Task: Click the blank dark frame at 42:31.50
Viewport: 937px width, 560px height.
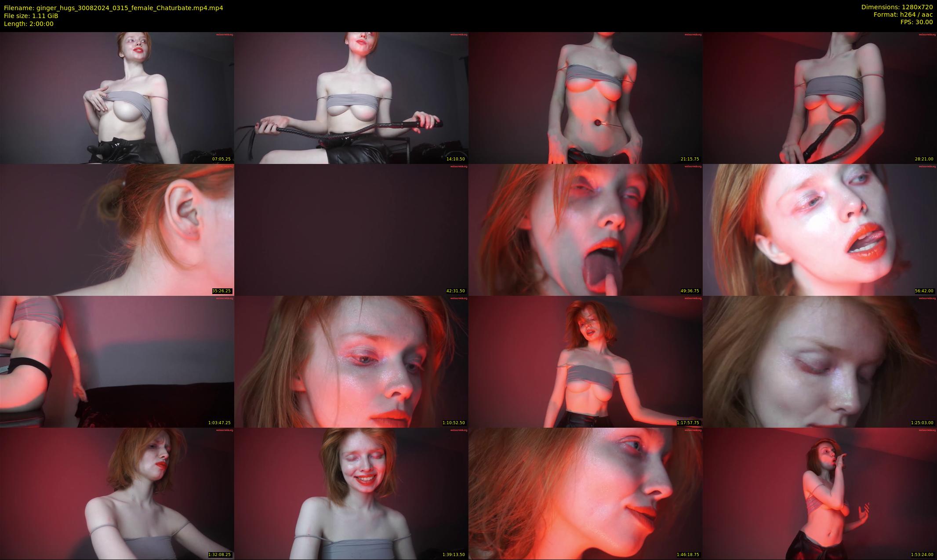Action: 351,229
